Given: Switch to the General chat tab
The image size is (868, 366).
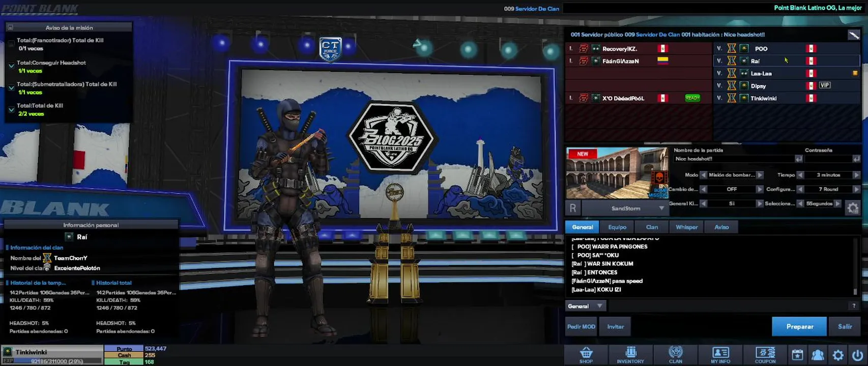Looking at the screenshot, I should 582,227.
